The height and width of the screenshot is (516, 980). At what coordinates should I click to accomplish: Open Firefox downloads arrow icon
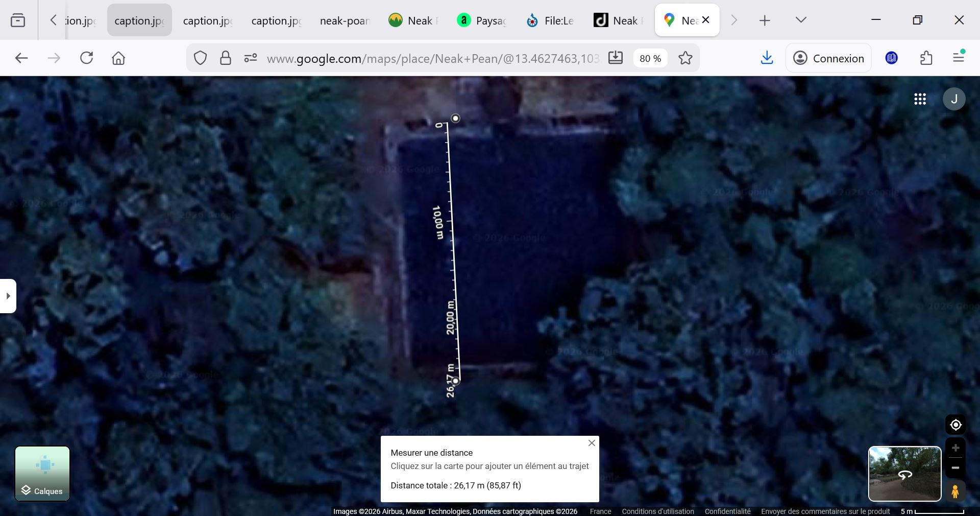[767, 58]
